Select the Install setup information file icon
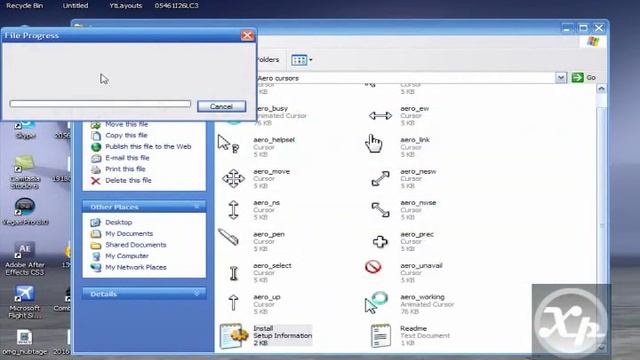 233,336
